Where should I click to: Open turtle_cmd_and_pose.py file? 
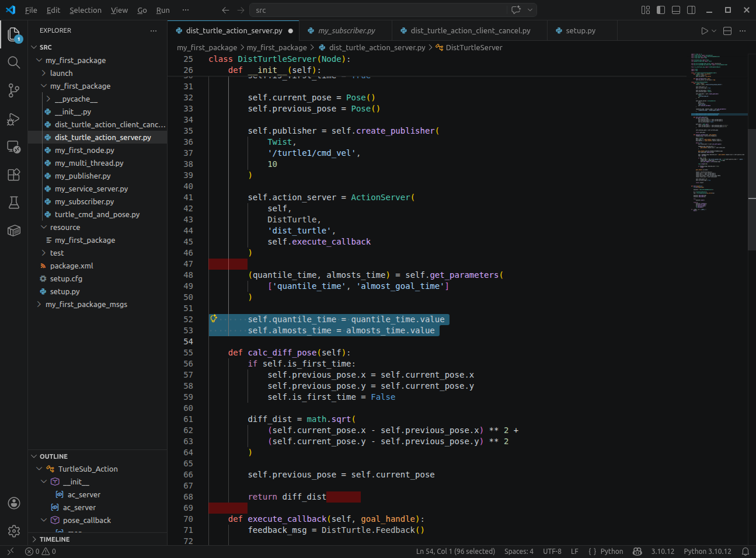click(x=97, y=214)
